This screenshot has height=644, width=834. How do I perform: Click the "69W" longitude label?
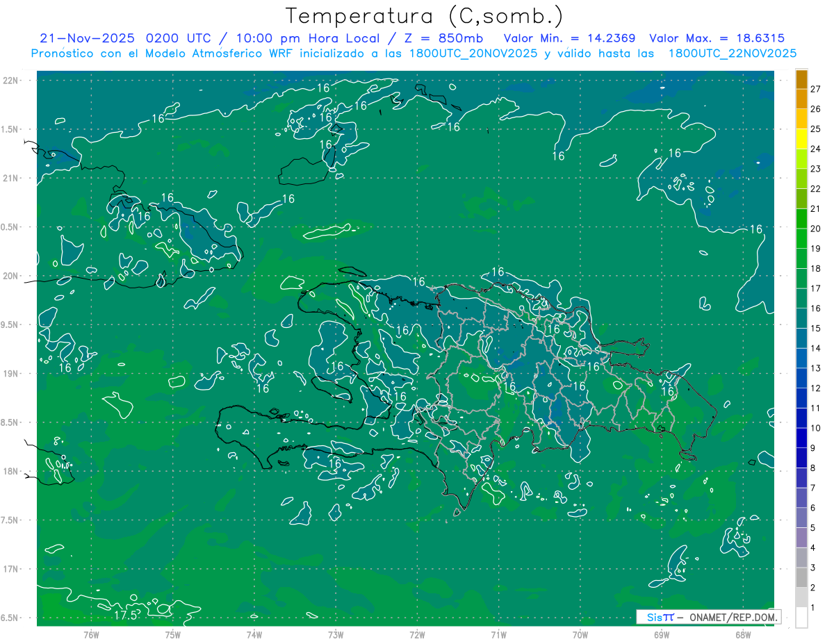pyautogui.click(x=661, y=635)
